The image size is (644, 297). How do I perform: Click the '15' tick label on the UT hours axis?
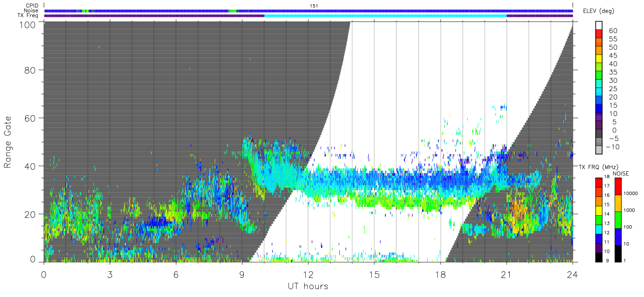[x=374, y=274]
